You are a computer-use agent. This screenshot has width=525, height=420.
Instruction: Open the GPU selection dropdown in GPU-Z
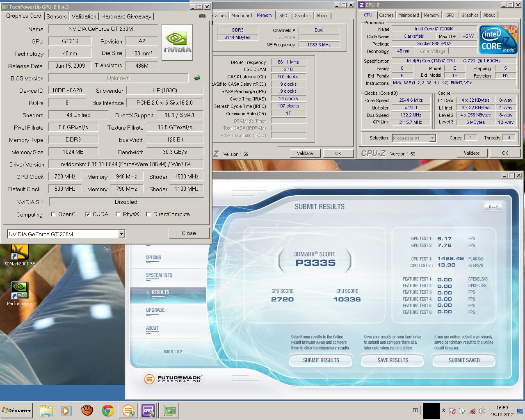click(x=121, y=234)
